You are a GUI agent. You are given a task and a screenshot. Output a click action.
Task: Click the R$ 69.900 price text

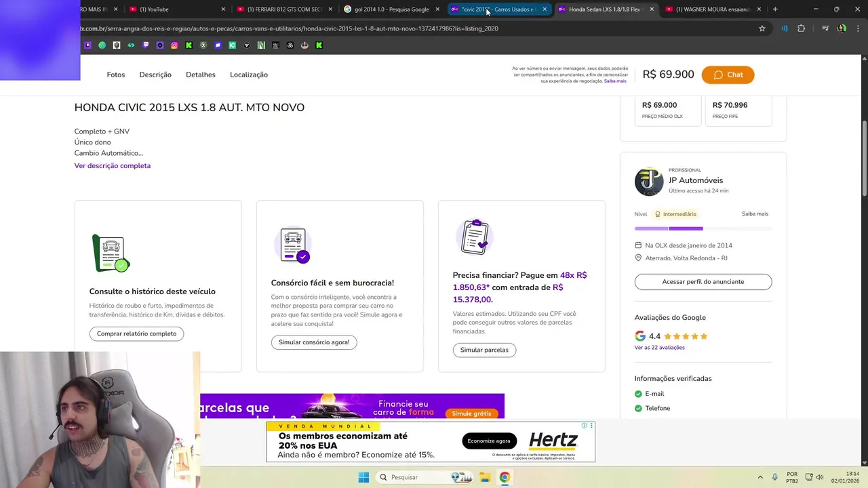point(669,75)
